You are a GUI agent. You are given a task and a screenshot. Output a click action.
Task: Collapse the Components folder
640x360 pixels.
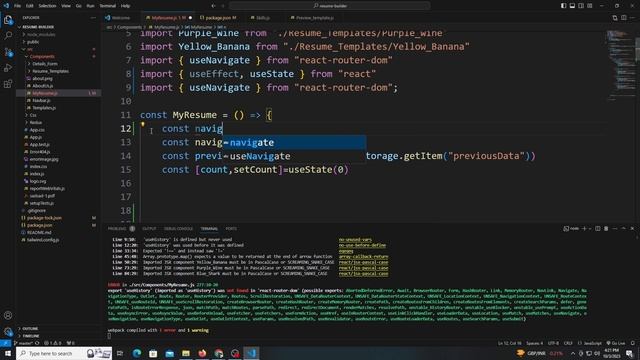42,56
